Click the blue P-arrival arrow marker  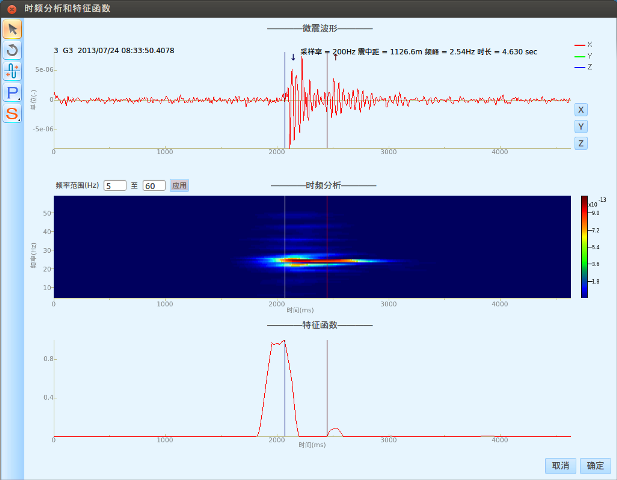pos(293,57)
